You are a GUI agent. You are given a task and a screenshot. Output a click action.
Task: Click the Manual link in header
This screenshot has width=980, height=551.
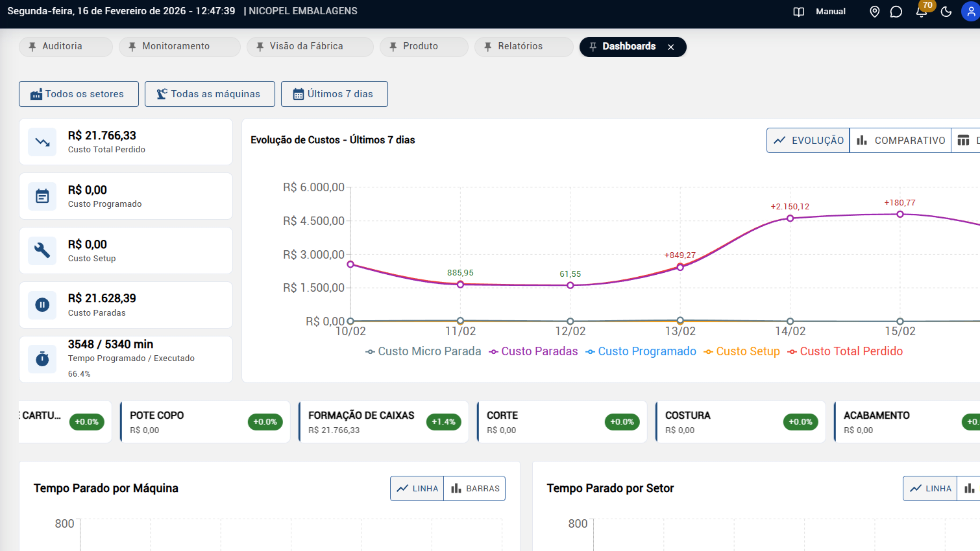pyautogui.click(x=831, y=12)
